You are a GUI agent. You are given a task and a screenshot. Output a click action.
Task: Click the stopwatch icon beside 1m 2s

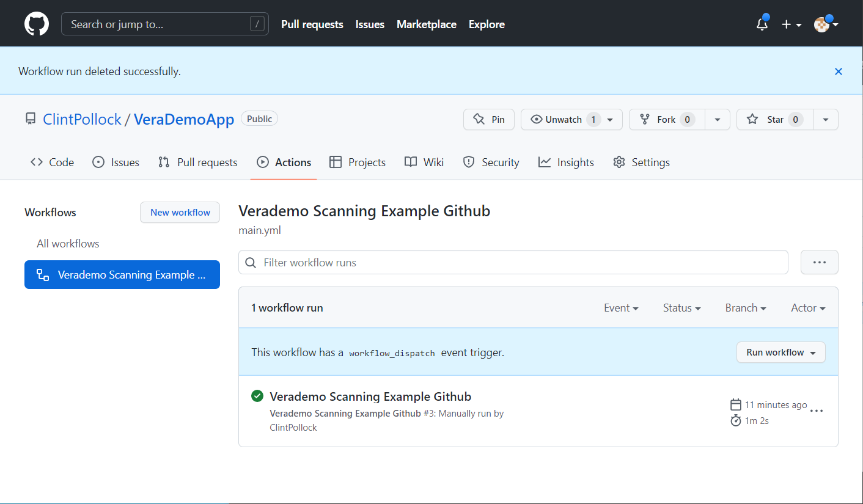click(736, 420)
